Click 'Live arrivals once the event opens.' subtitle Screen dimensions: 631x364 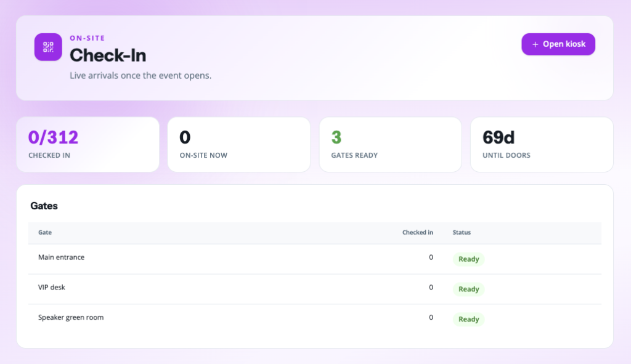[x=140, y=76]
